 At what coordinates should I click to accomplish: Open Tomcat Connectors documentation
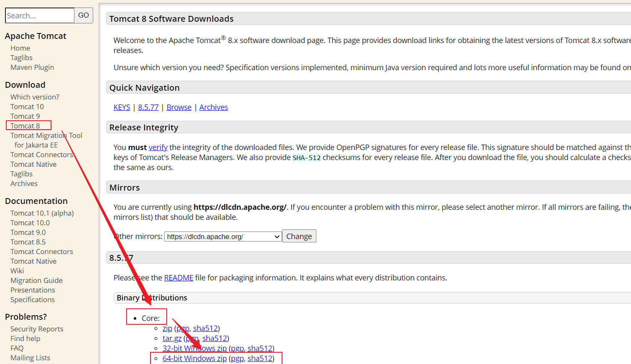click(42, 252)
